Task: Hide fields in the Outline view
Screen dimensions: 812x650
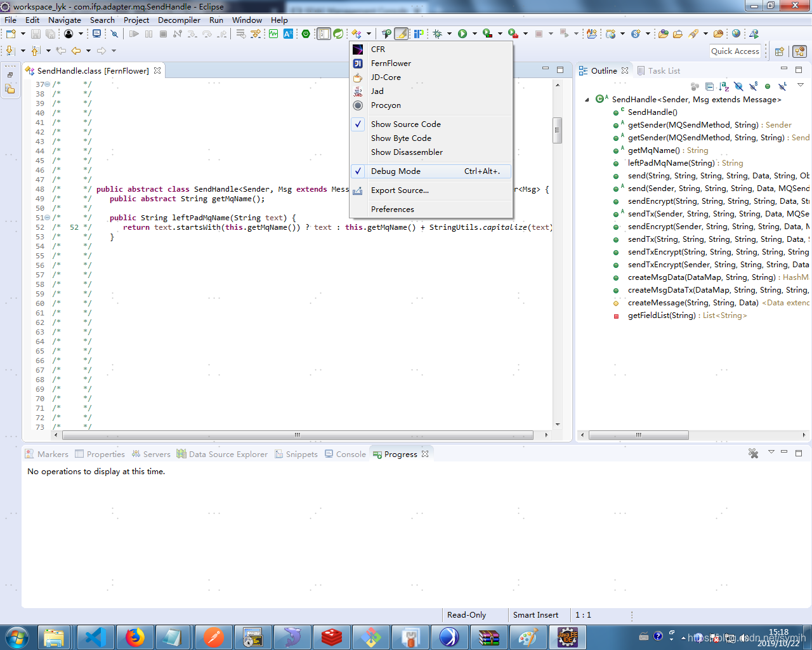Action: pos(739,87)
